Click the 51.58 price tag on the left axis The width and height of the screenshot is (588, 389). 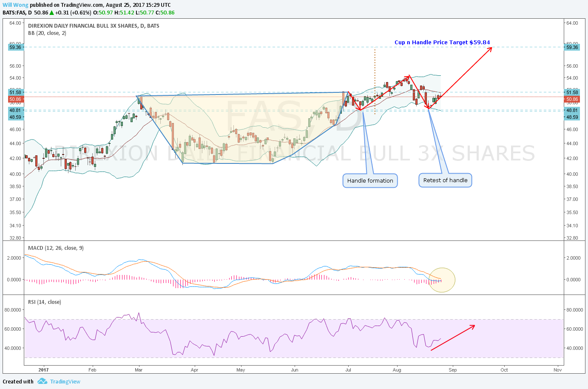tap(15, 92)
